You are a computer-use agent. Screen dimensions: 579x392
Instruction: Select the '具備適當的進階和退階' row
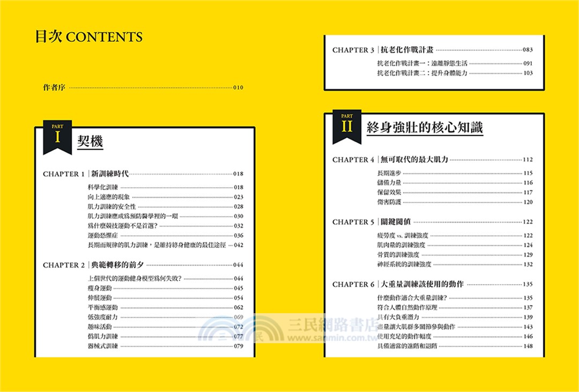pyautogui.click(x=455, y=346)
